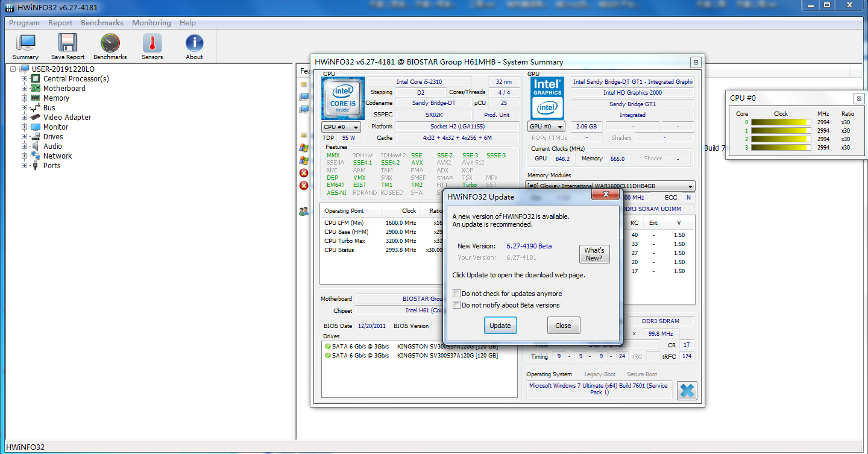Select the Audio speaker icon in tree
This screenshot has height=454, width=868.
pos(36,146)
